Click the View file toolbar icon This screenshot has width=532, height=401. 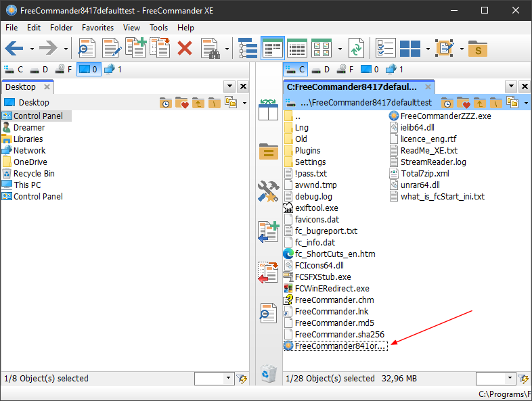pyautogui.click(x=87, y=49)
